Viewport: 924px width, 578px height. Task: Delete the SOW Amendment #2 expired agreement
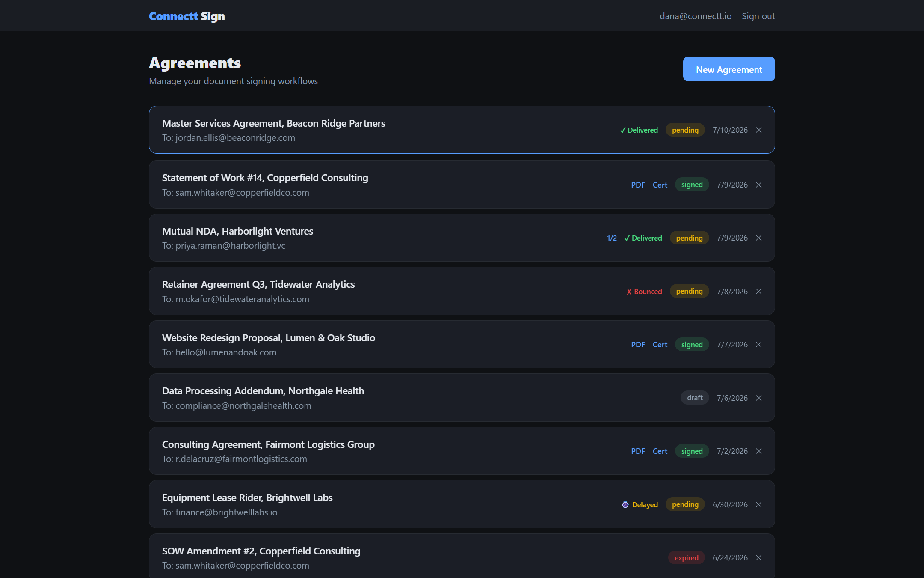pos(758,557)
